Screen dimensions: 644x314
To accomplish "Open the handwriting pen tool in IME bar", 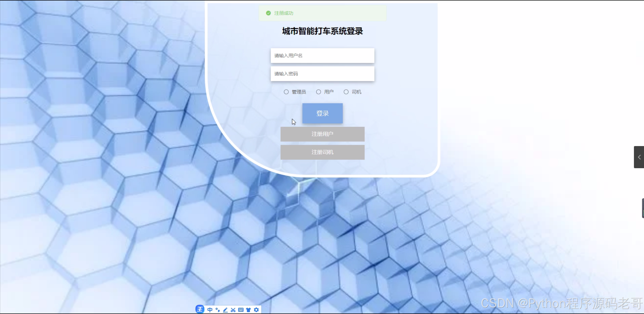I will coord(225,310).
